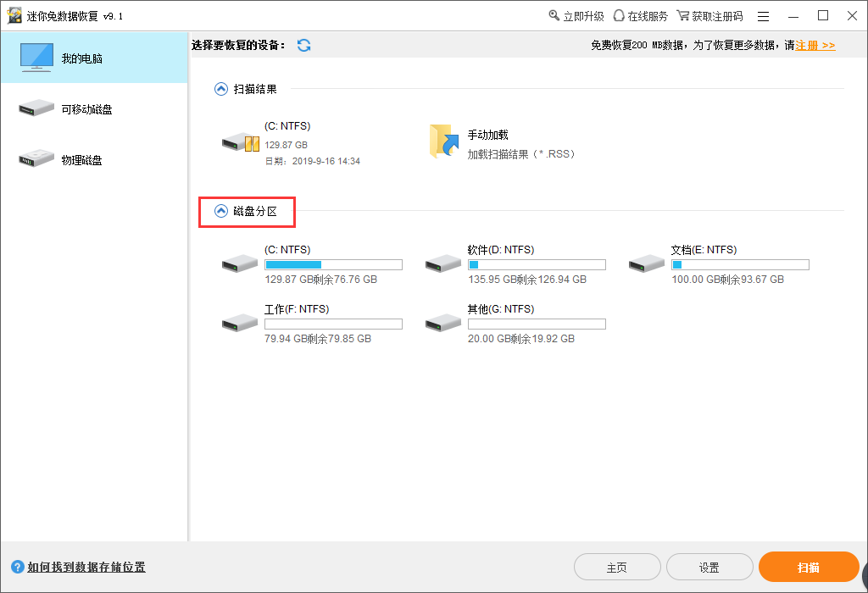Image resolution: width=868 pixels, height=593 pixels.
Task: Select the removable disk drive icon
Action: 36,108
